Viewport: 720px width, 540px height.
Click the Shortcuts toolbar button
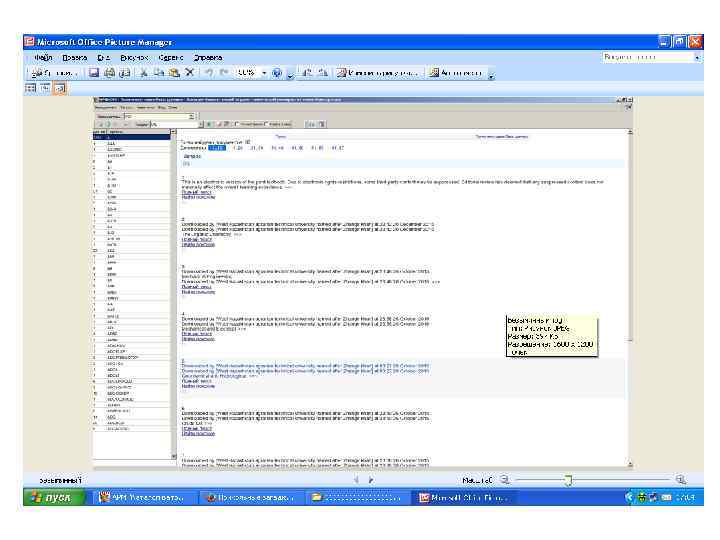click(x=54, y=73)
